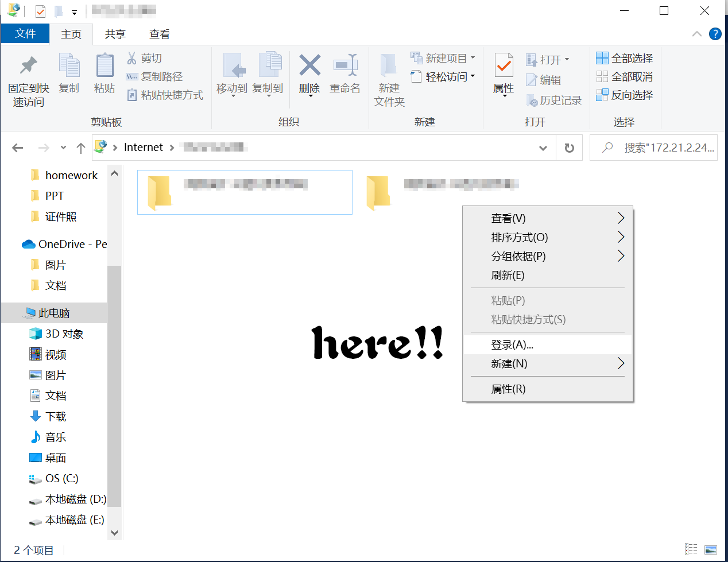Click the Properties (属性) checkmark icon

[504, 65]
